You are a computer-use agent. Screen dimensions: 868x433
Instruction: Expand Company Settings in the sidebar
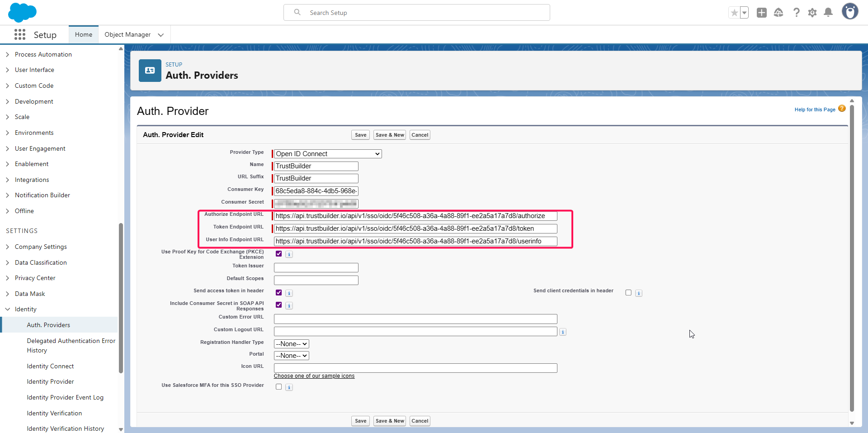coord(41,247)
